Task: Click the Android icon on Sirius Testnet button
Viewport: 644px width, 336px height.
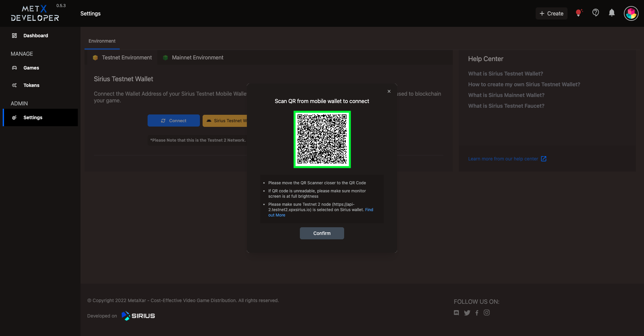Action: [x=209, y=121]
